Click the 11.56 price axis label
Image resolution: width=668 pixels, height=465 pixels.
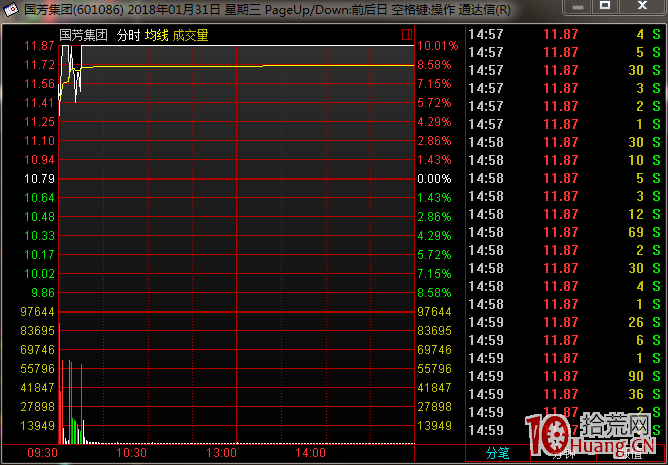tap(39, 84)
